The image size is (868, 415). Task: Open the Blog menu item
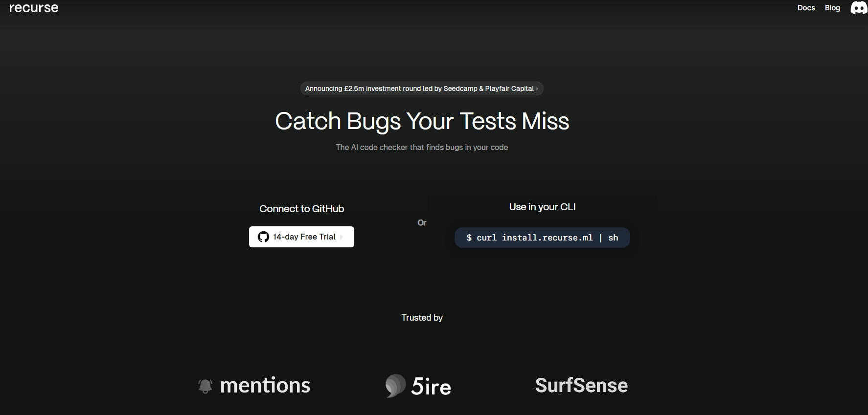click(832, 8)
